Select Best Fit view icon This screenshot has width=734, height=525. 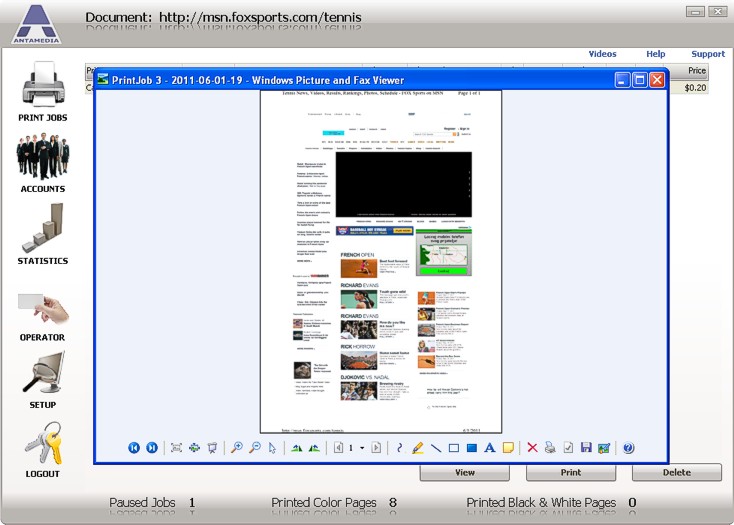tap(176, 448)
